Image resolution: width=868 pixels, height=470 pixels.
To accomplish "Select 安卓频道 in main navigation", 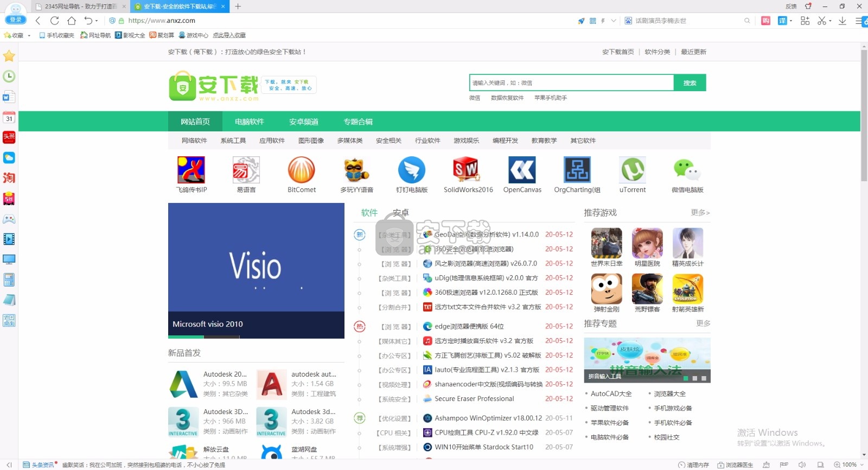I will point(304,122).
